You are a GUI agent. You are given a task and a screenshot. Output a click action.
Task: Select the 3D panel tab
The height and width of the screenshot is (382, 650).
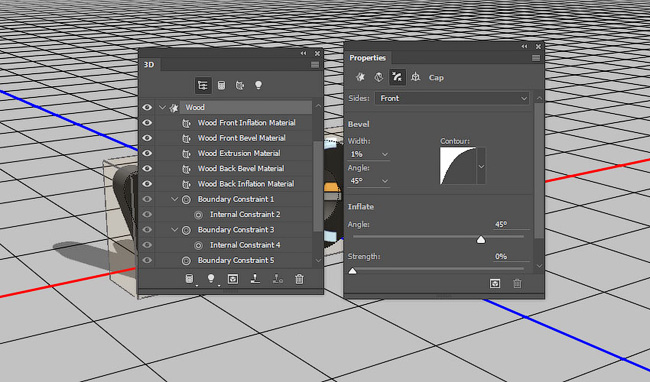(x=149, y=65)
